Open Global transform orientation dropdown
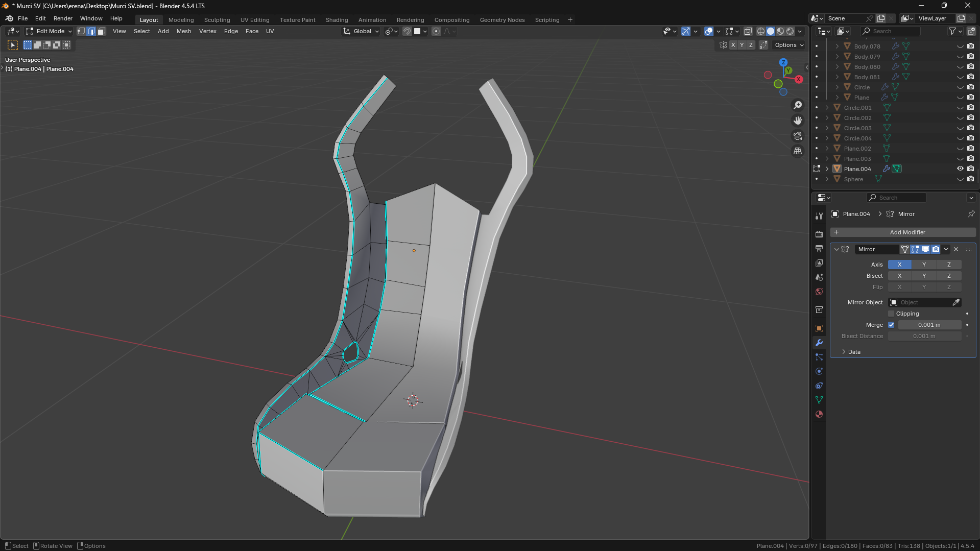 [x=362, y=31]
